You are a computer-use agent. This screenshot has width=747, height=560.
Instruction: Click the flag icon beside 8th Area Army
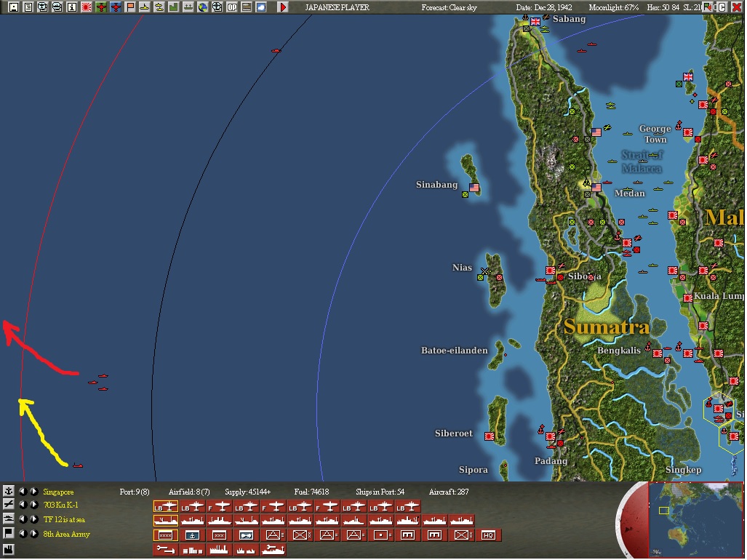(x=9, y=533)
